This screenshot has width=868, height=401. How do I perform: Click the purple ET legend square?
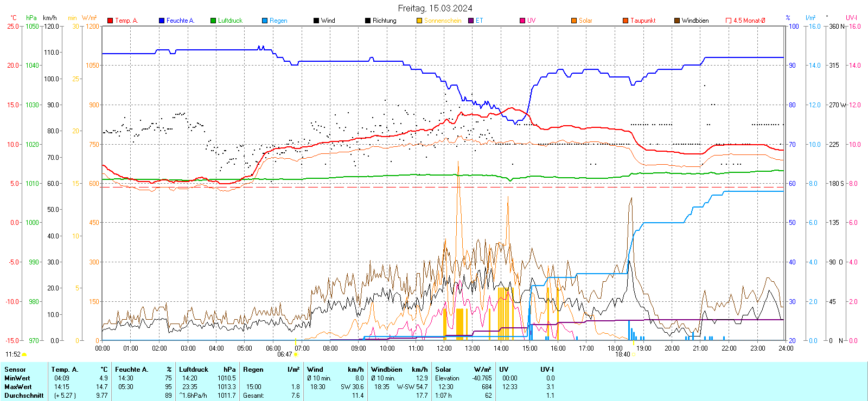coord(471,21)
